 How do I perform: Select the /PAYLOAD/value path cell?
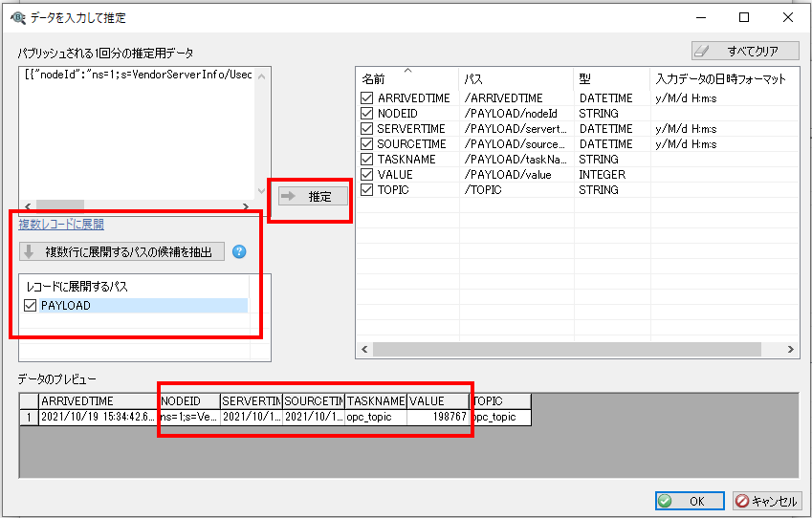coord(516,174)
